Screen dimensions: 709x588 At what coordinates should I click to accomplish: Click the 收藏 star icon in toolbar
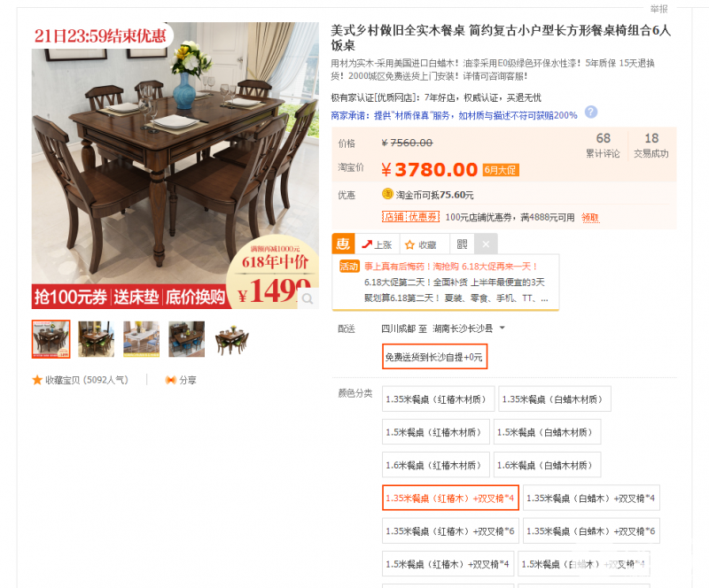(x=409, y=245)
